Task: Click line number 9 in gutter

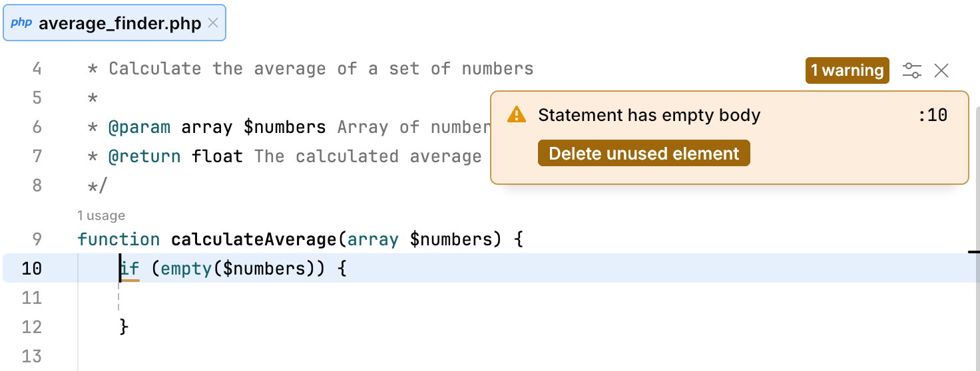Action: click(36, 239)
